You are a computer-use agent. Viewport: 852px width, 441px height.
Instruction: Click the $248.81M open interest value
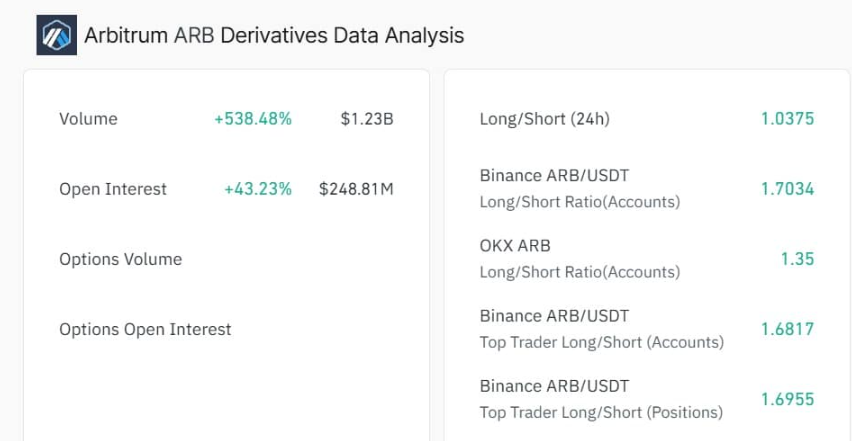[x=356, y=189]
